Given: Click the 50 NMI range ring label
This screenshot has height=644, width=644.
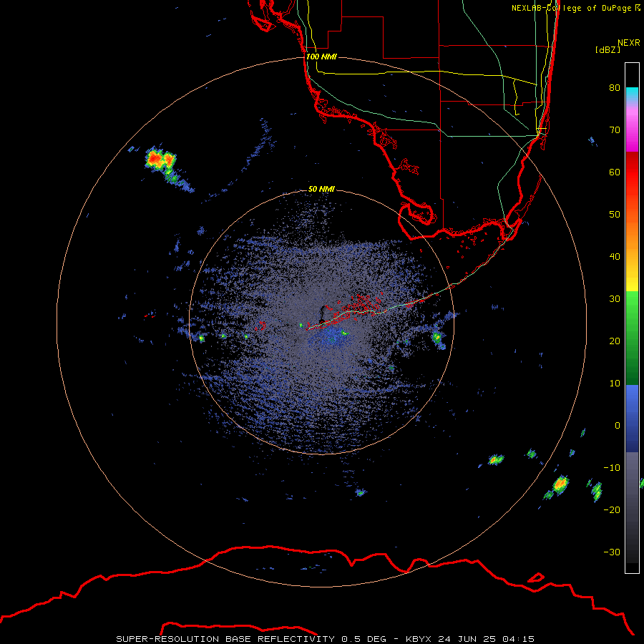Looking at the screenshot, I should coord(321,189).
